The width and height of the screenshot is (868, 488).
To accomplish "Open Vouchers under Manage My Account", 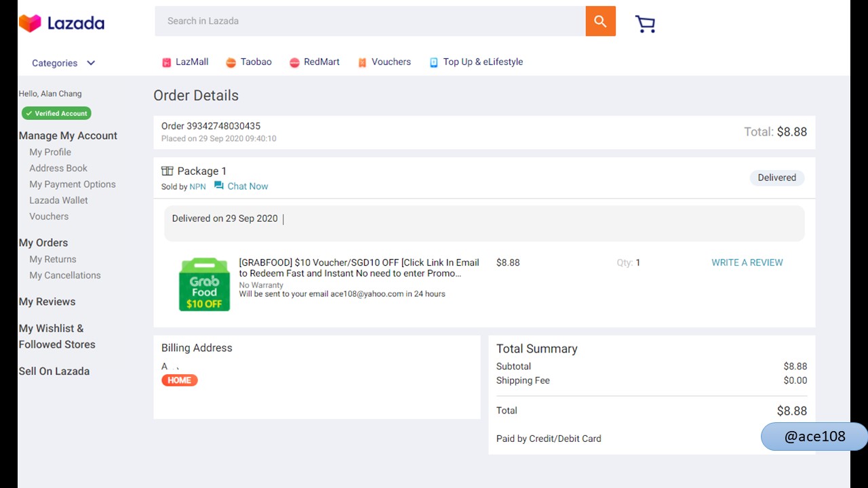I will click(49, 216).
